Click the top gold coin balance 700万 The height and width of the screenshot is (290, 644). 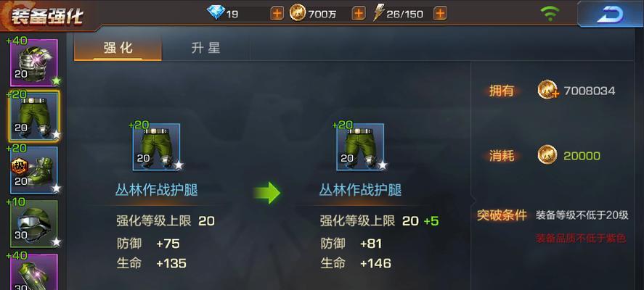[x=322, y=14]
